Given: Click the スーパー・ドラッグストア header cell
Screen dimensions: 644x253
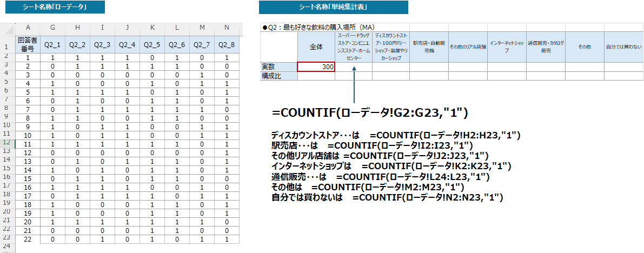Looking at the screenshot, I should (354, 47).
